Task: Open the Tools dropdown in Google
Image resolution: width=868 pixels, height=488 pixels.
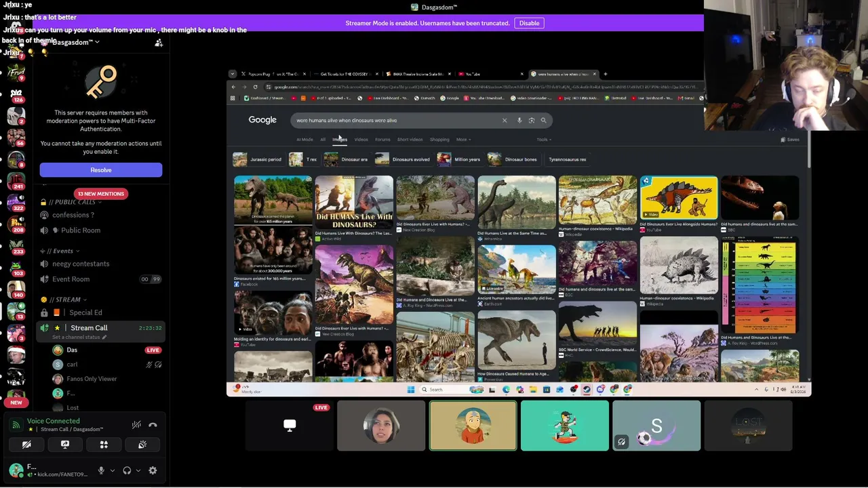Action: pos(544,140)
